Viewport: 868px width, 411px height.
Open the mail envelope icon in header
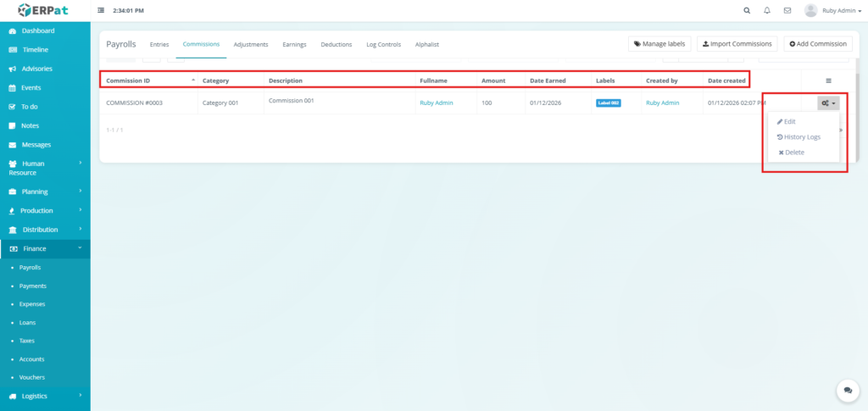787,11
